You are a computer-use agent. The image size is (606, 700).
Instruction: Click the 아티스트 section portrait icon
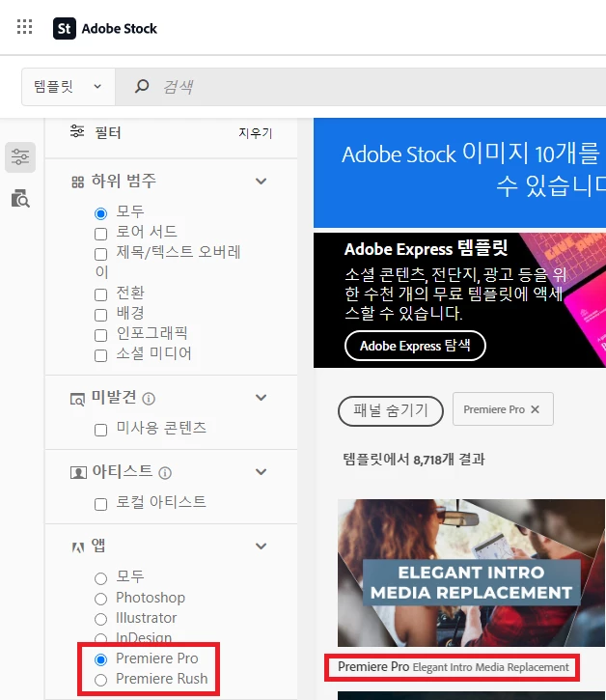pyautogui.click(x=78, y=472)
